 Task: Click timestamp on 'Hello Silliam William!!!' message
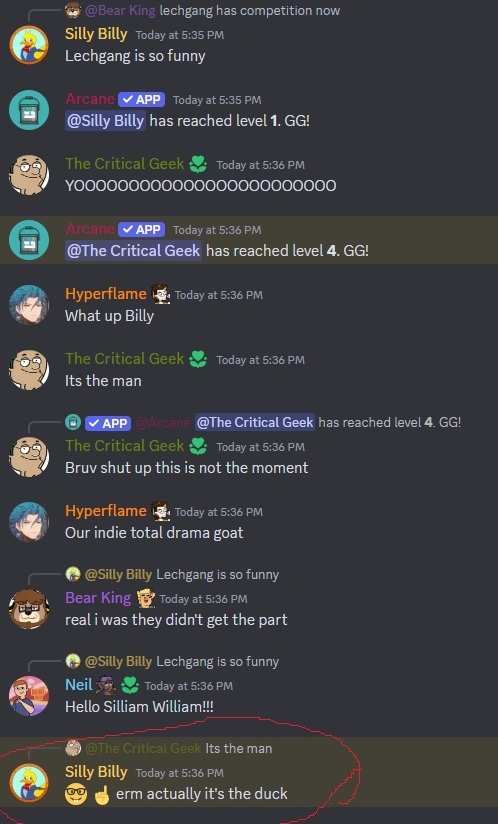pyautogui.click(x=189, y=686)
